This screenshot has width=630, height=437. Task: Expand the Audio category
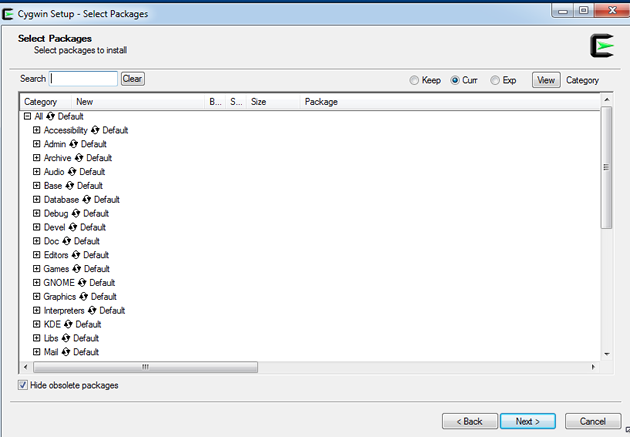pos(37,172)
